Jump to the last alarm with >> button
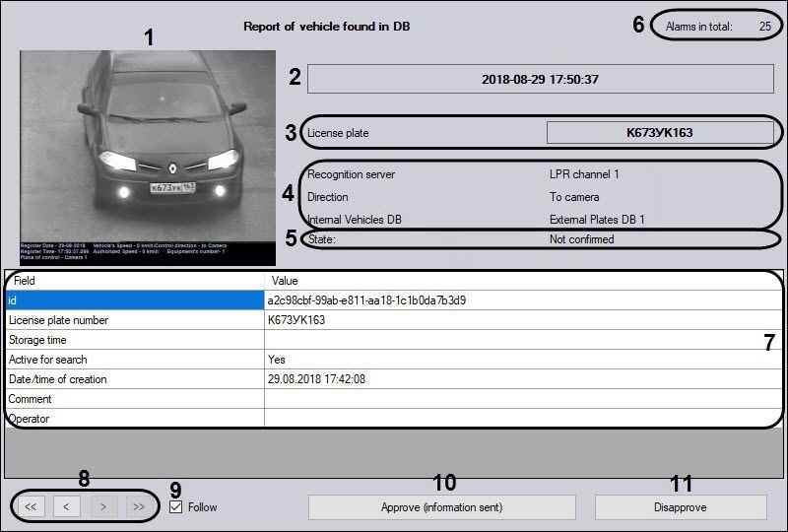The image size is (788, 532). pyautogui.click(x=137, y=507)
